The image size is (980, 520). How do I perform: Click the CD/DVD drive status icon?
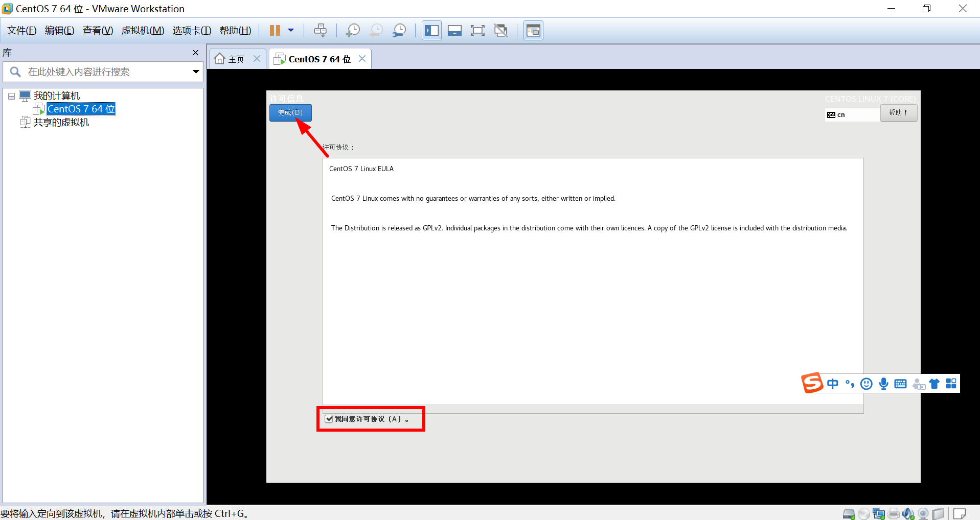864,514
